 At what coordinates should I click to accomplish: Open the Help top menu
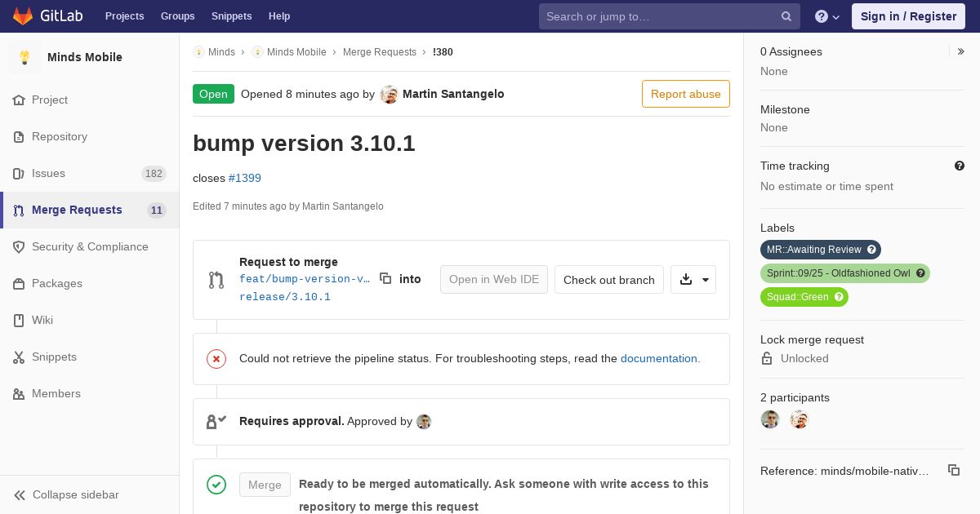[279, 16]
